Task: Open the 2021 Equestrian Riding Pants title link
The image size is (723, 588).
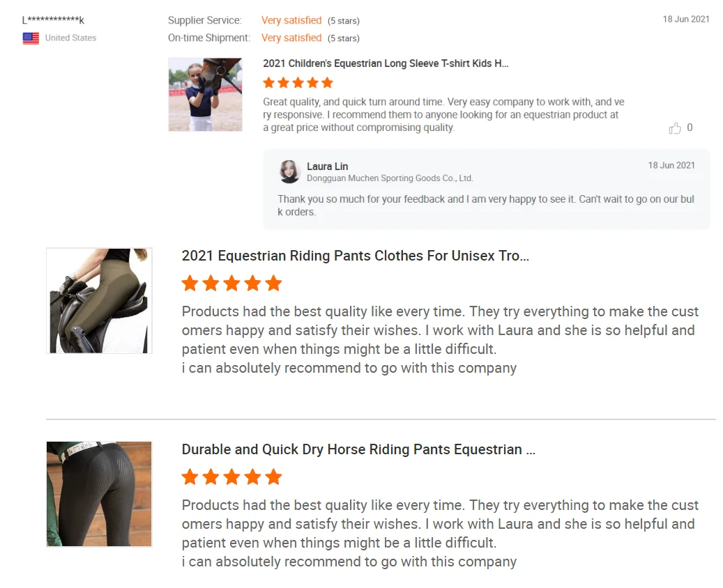Action: click(355, 256)
